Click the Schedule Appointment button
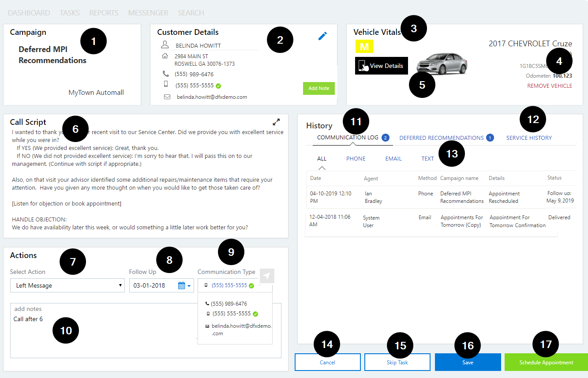 (x=546, y=362)
